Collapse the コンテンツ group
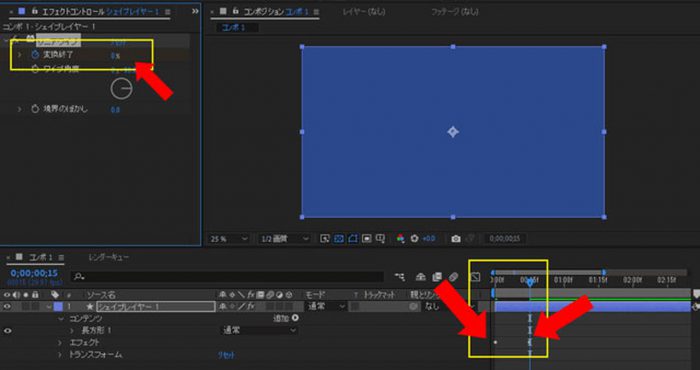This screenshot has width=700, height=370. (x=61, y=319)
